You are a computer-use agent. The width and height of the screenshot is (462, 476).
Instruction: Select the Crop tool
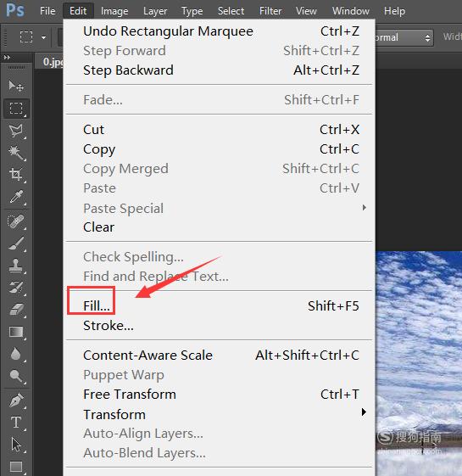(16, 175)
